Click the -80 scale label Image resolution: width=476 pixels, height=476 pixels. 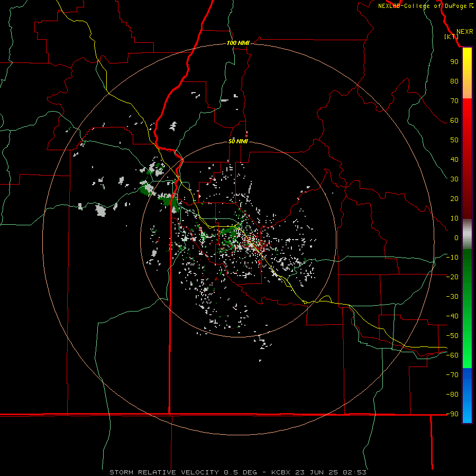(452, 395)
